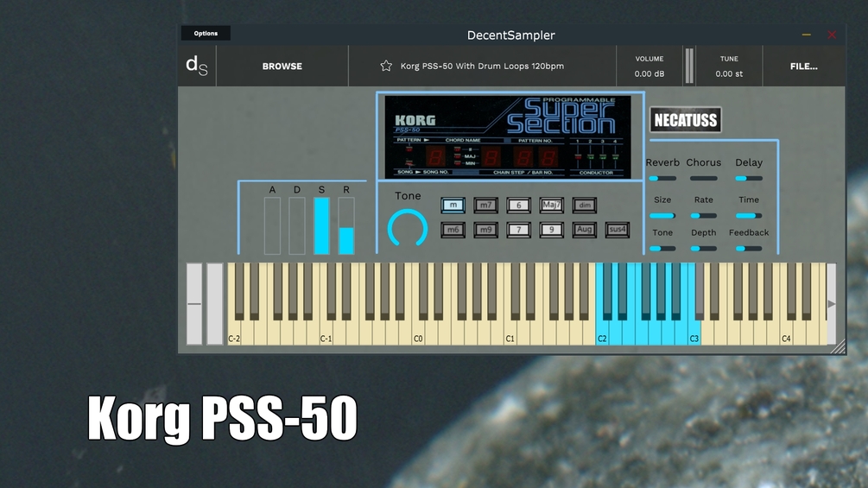Select the 6 chord button
The height and width of the screenshot is (488, 868).
(x=519, y=205)
